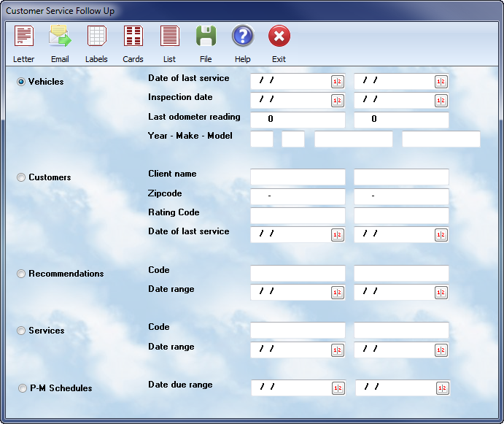Open calendar picker for first Vehicles Date of last service

[x=338, y=82]
